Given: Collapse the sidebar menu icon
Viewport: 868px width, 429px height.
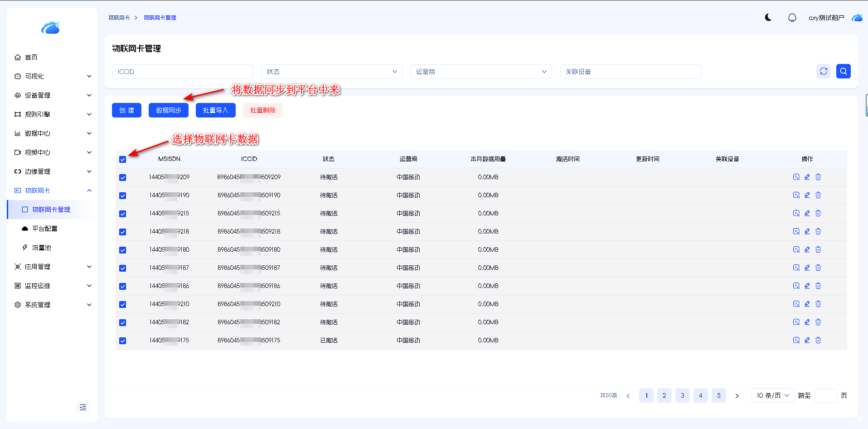Looking at the screenshot, I should pyautogui.click(x=83, y=407).
